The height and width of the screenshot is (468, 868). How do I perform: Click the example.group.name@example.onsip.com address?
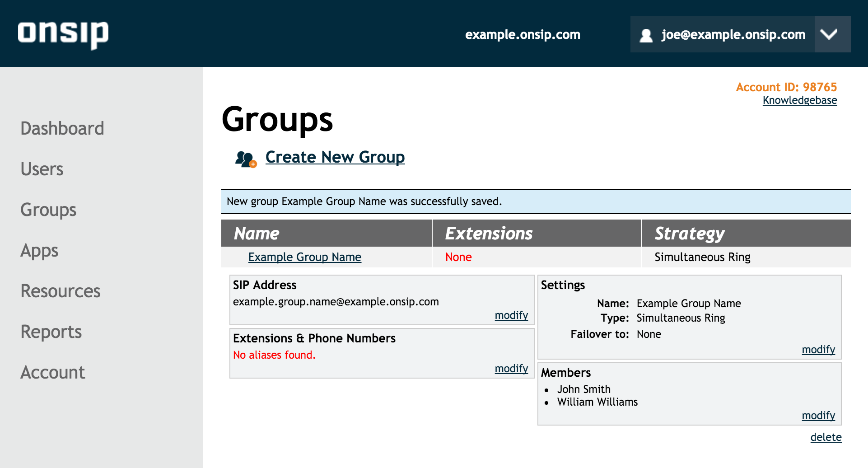tap(336, 302)
